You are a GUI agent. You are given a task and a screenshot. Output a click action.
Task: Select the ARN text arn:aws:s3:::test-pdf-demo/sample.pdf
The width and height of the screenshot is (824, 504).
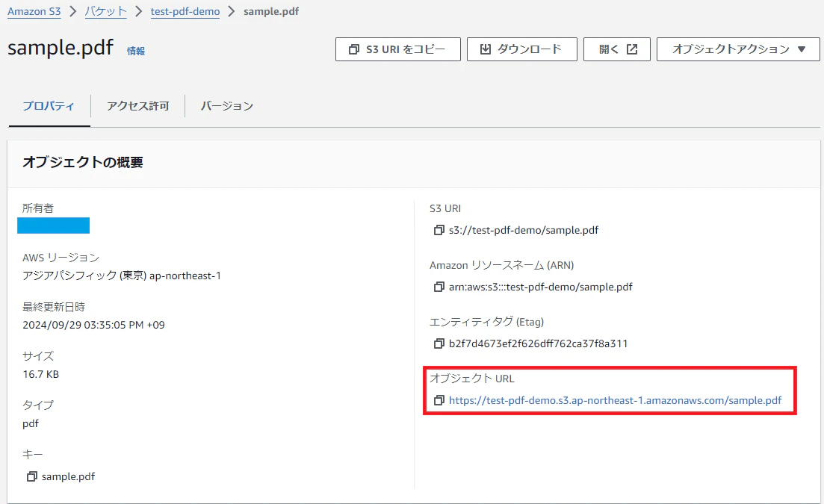tap(541, 287)
